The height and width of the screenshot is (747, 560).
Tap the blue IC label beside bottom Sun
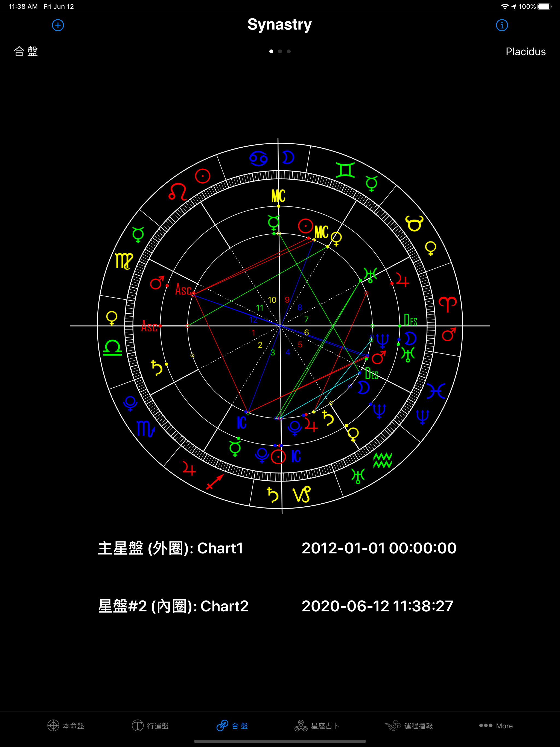tap(296, 456)
